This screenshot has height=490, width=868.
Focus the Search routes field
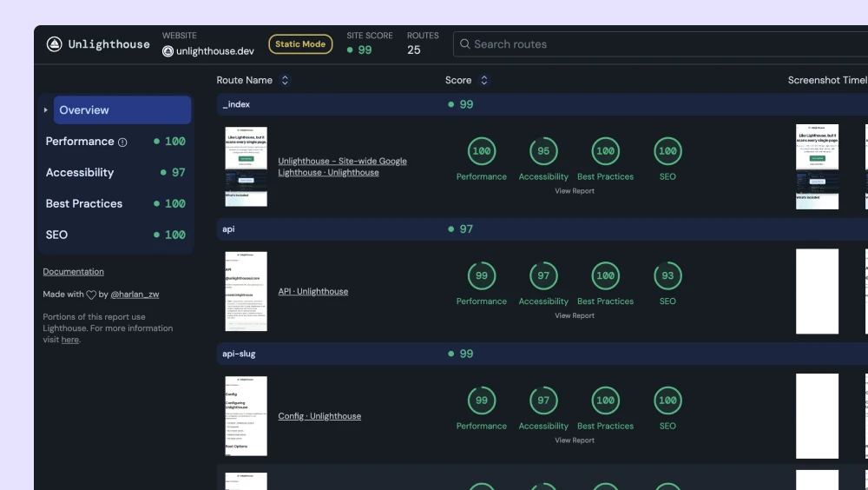click(661, 43)
